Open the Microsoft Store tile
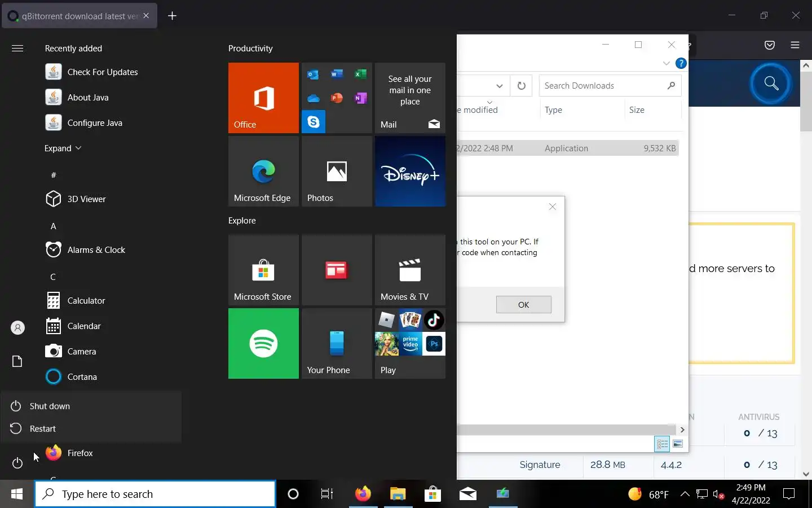 (x=263, y=270)
